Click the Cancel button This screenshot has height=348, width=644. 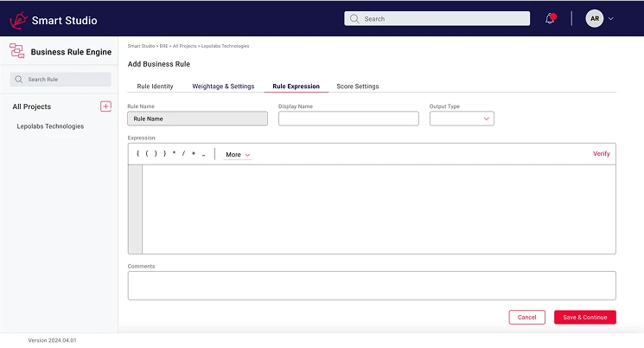(x=527, y=317)
